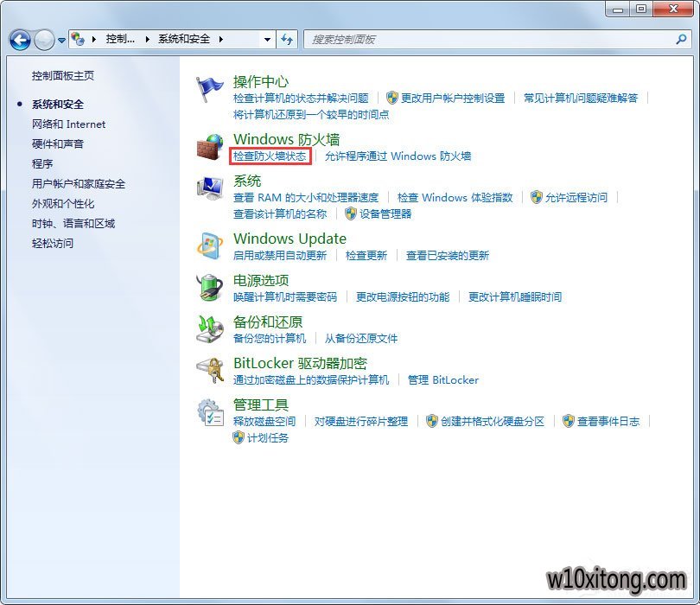Click shield icon beside 更改用户帐户控制设置

pyautogui.click(x=392, y=98)
